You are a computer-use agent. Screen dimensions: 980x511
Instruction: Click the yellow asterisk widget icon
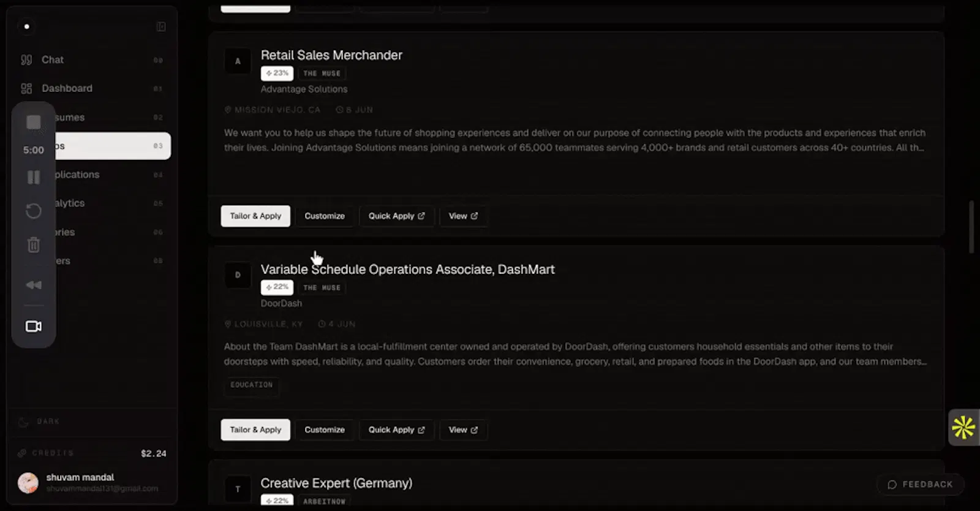point(963,427)
